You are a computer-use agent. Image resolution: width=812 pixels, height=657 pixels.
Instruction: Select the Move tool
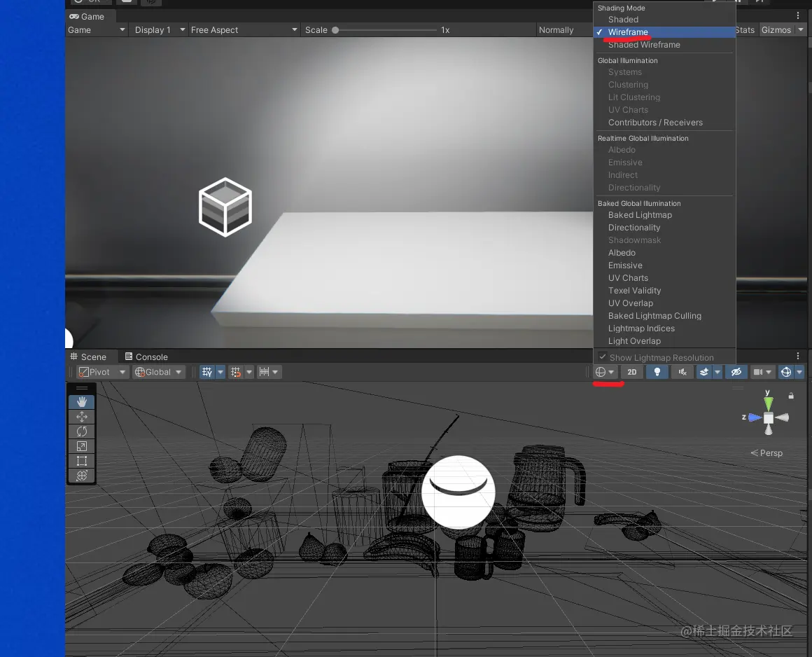click(x=82, y=417)
